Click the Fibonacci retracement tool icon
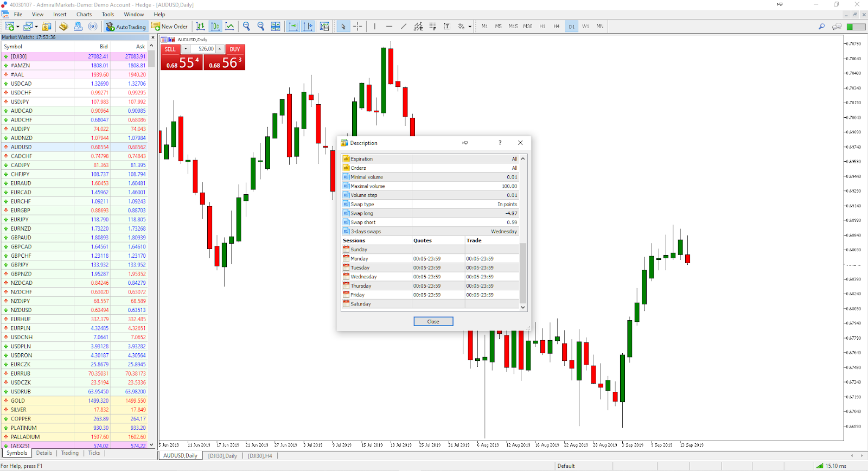 432,26
